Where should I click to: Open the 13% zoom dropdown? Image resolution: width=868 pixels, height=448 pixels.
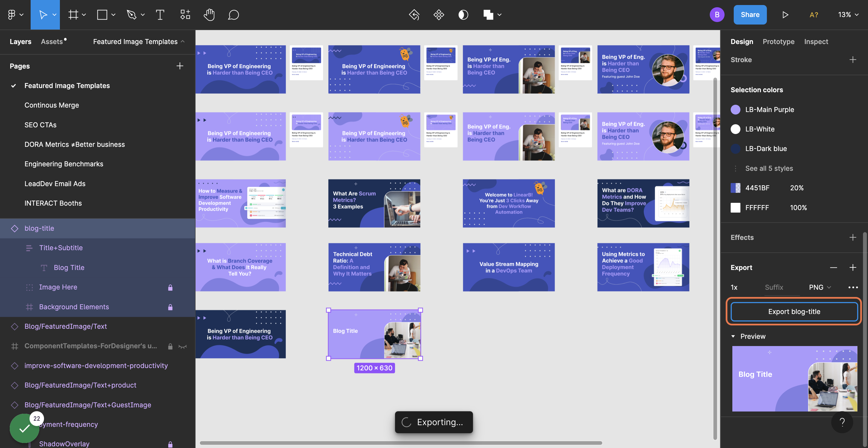[848, 14]
